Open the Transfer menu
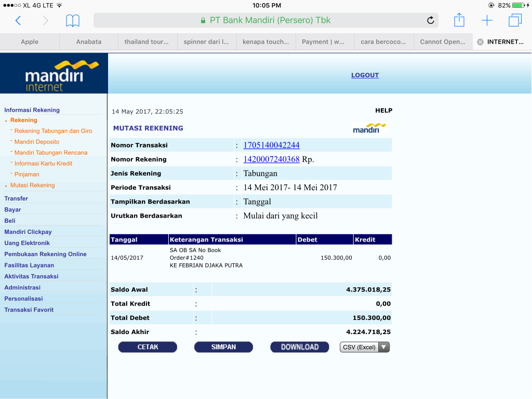Screen dimensions: 532x399 click(x=16, y=198)
